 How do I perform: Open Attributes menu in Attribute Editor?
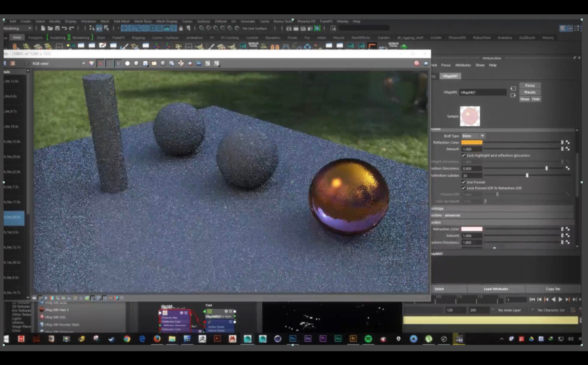tap(463, 65)
